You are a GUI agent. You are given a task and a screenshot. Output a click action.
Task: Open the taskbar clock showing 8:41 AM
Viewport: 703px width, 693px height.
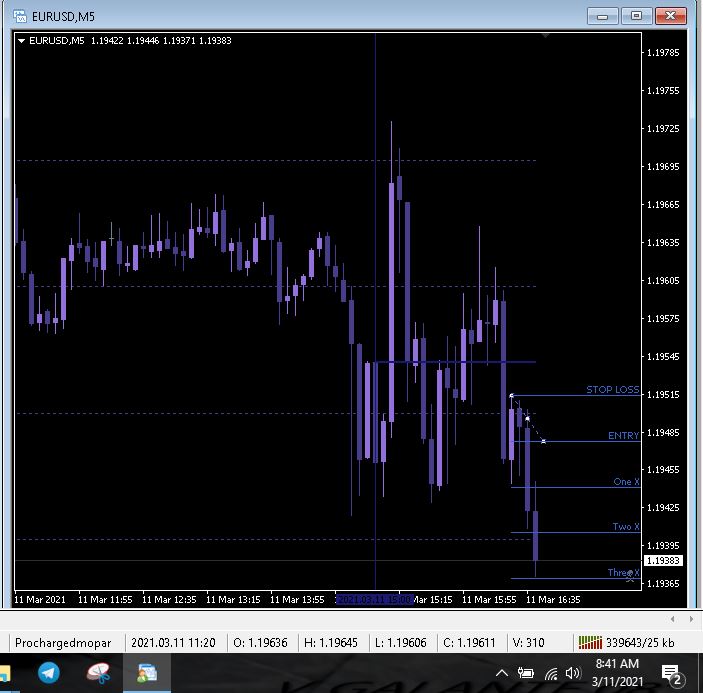pyautogui.click(x=617, y=672)
